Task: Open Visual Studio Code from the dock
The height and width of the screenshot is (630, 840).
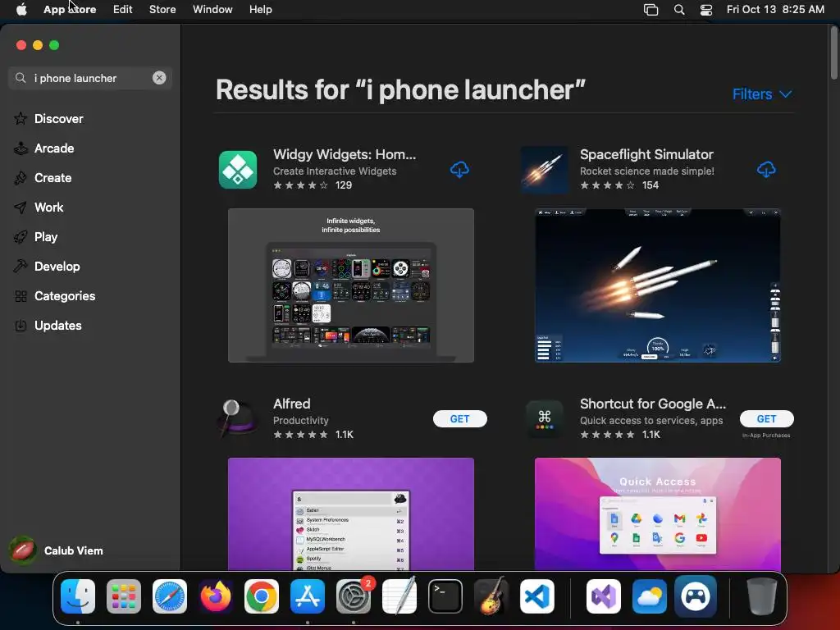Action: tap(537, 596)
